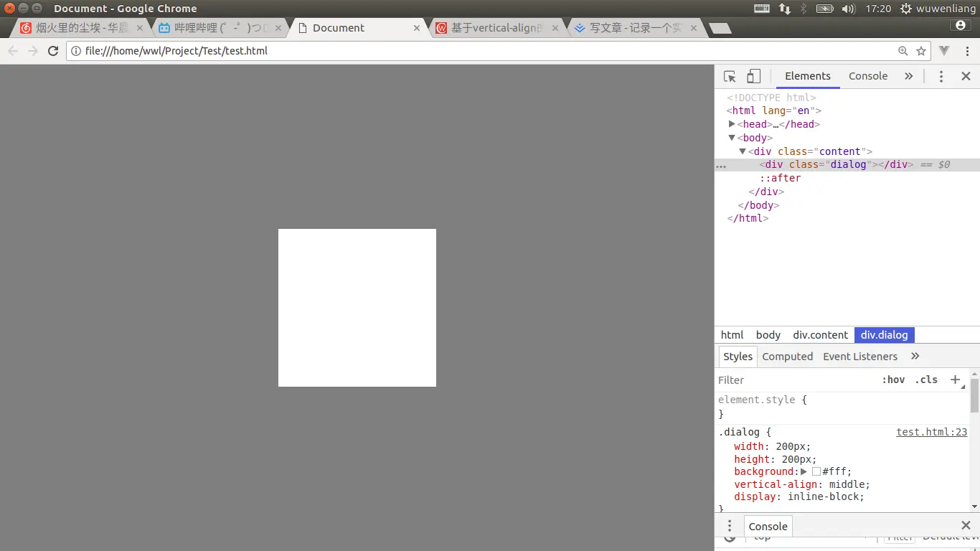Activate the inspect element picker icon
Screen dimensions: 980x551
click(730, 76)
